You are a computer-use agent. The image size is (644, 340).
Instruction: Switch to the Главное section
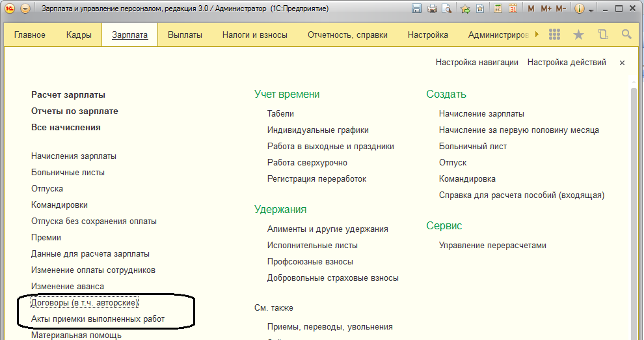pyautogui.click(x=29, y=35)
